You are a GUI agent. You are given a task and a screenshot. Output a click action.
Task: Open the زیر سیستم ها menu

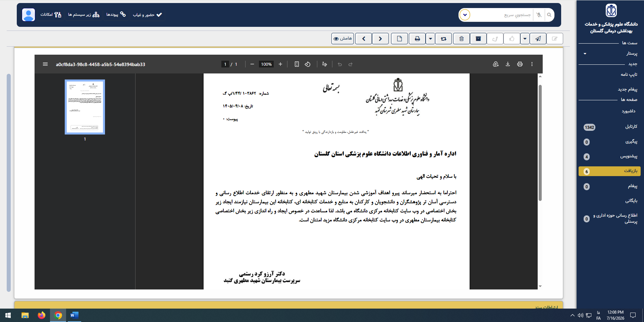coord(84,15)
